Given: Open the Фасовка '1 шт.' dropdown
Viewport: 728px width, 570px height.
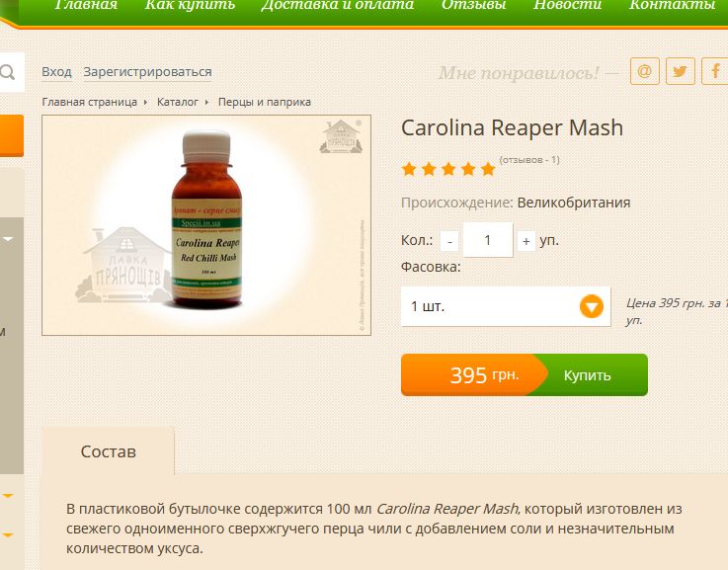Looking at the screenshot, I should 506,306.
